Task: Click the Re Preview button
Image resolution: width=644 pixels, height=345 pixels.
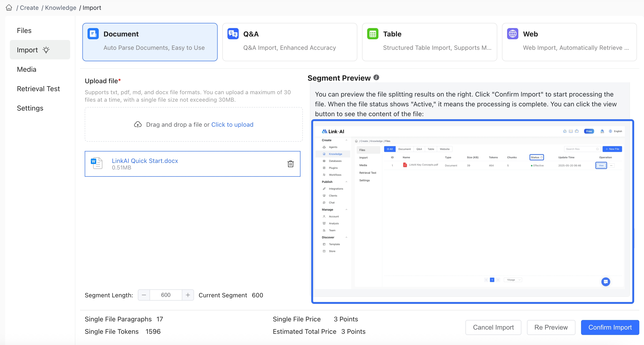Action: (x=551, y=327)
